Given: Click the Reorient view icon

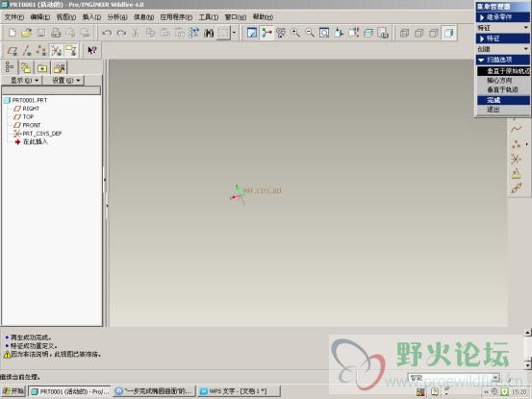Looking at the screenshot, I should 339,33.
